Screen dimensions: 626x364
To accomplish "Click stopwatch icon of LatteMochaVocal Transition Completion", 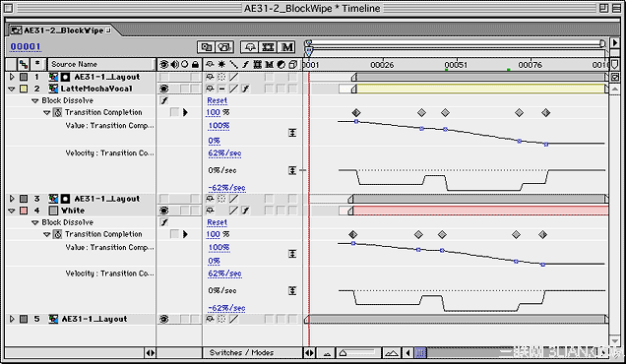I will point(58,112).
